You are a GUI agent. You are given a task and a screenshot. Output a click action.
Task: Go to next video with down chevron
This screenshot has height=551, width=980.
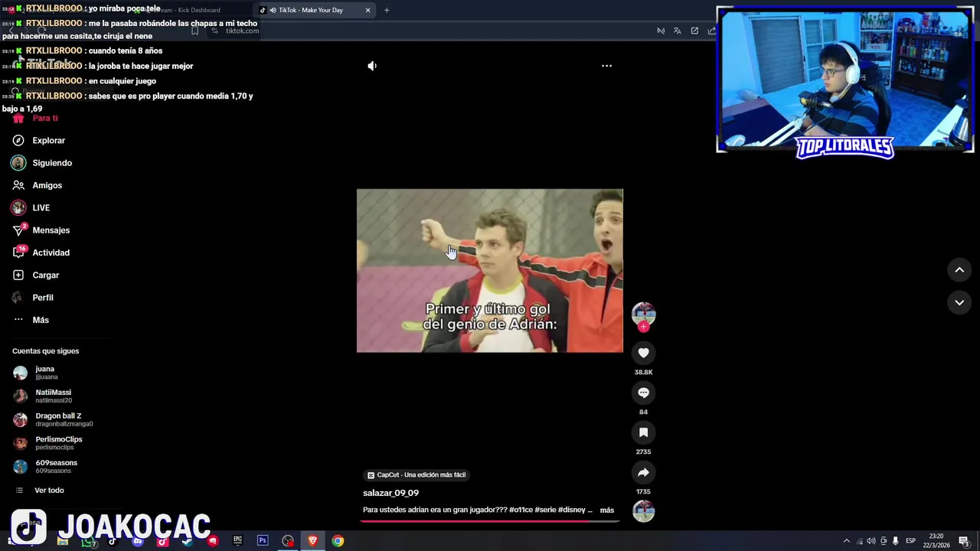959,303
